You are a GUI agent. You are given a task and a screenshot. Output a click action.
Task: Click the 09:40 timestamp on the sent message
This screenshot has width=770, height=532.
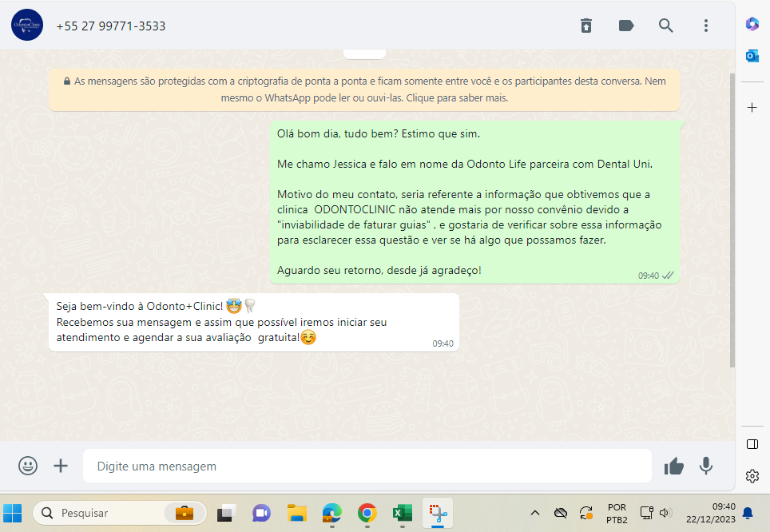pyautogui.click(x=649, y=276)
